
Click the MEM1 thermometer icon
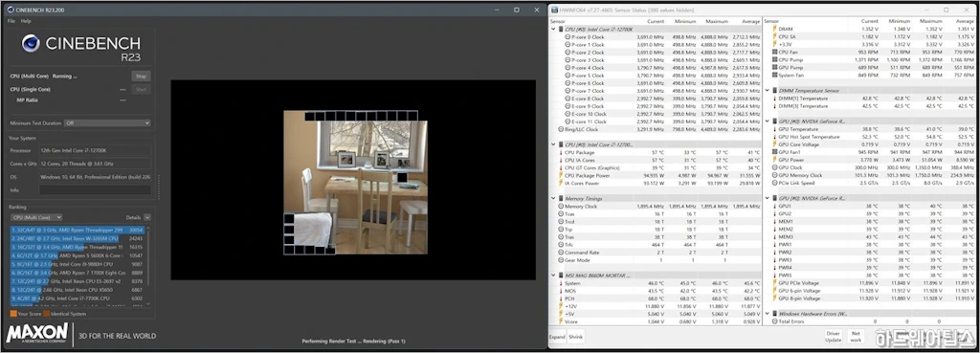tap(775, 221)
